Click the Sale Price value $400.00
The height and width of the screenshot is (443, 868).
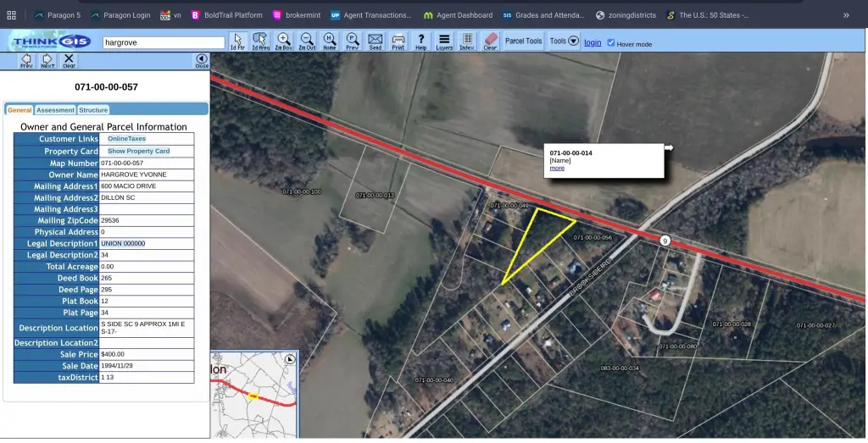(113, 355)
